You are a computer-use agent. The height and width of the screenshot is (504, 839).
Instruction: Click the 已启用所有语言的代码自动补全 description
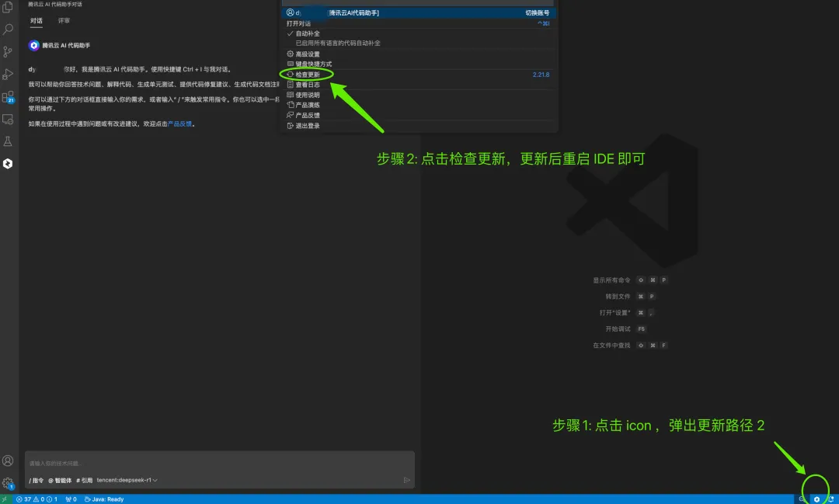coord(338,43)
